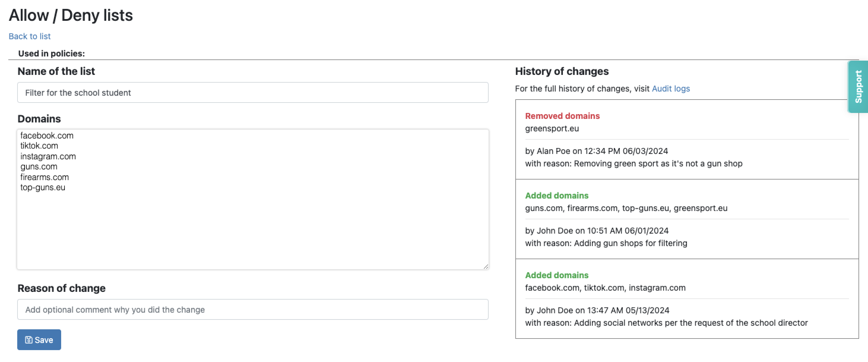
Task: Click tiktok.com in the Domains list
Action: (x=39, y=146)
